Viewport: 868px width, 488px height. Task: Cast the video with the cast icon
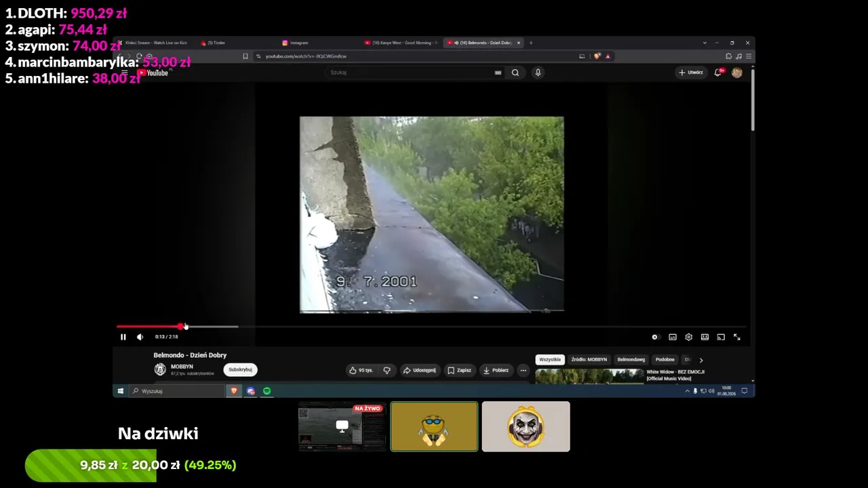click(x=721, y=337)
